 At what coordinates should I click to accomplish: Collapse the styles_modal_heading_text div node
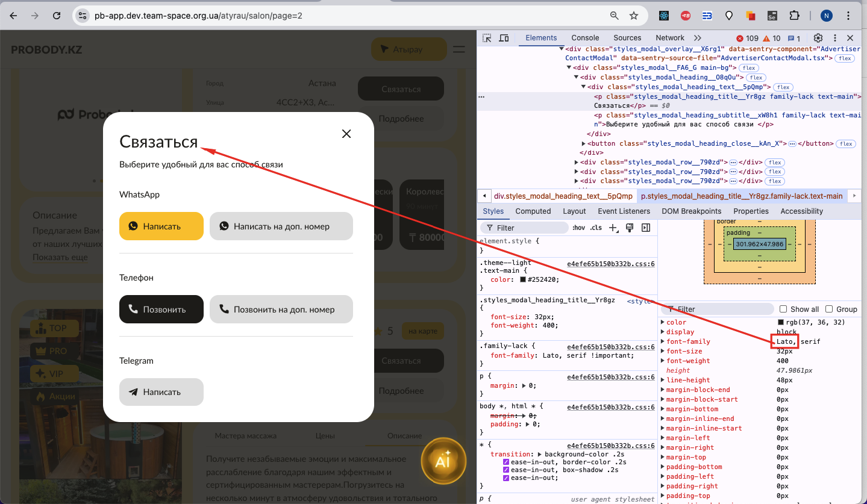tap(583, 87)
